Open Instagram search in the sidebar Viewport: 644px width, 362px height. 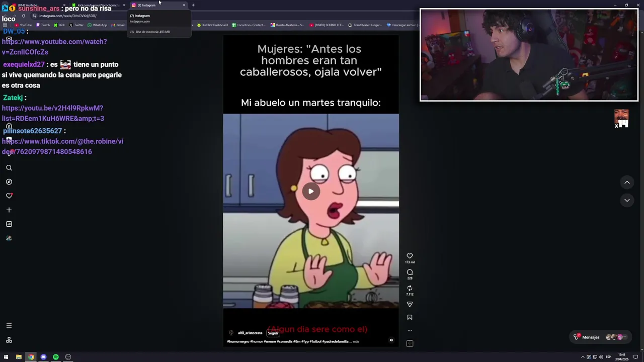point(9,168)
